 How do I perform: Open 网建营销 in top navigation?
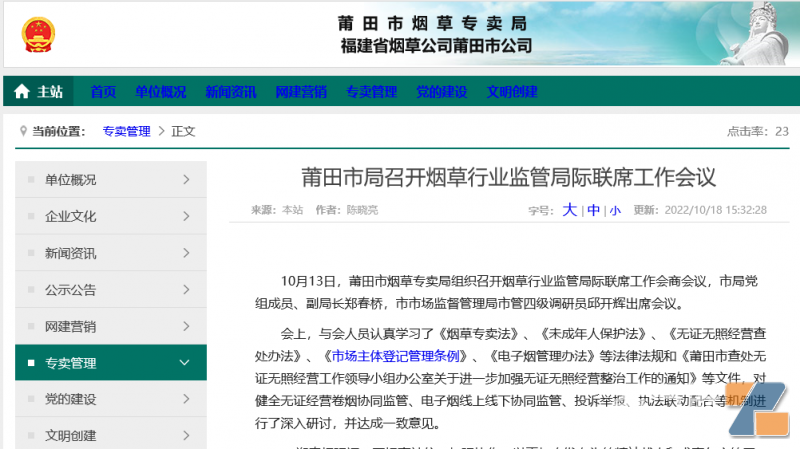[x=301, y=92]
